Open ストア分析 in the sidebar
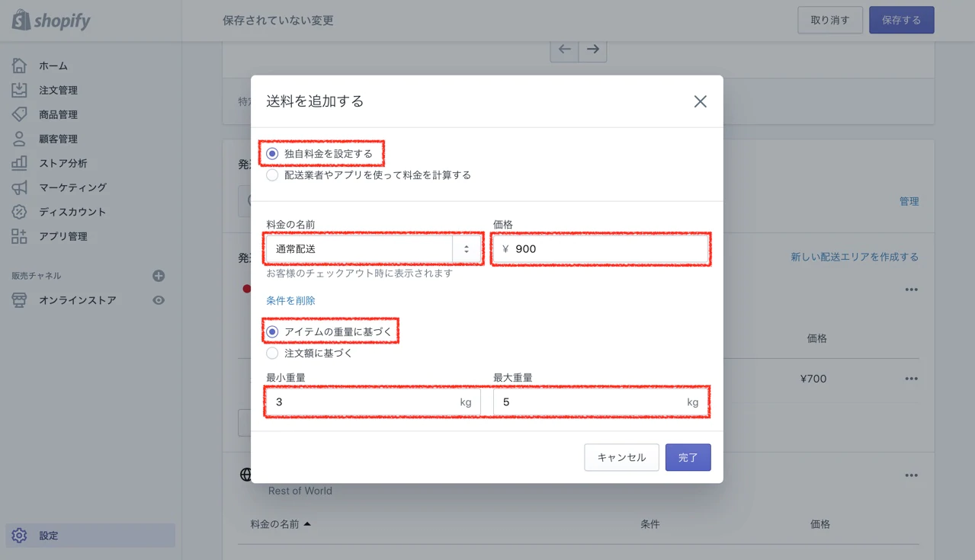975x560 pixels. pyautogui.click(x=63, y=163)
